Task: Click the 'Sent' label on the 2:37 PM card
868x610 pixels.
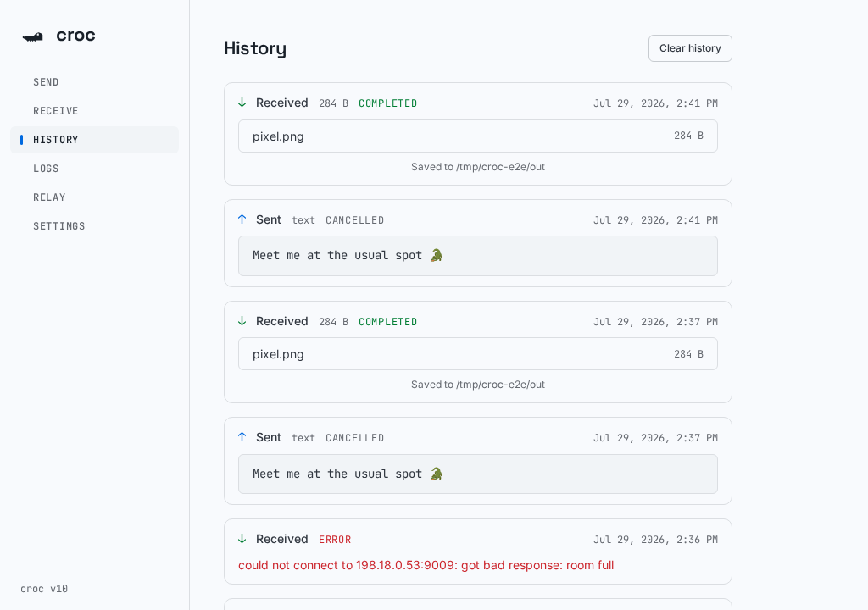Action: pos(269,437)
